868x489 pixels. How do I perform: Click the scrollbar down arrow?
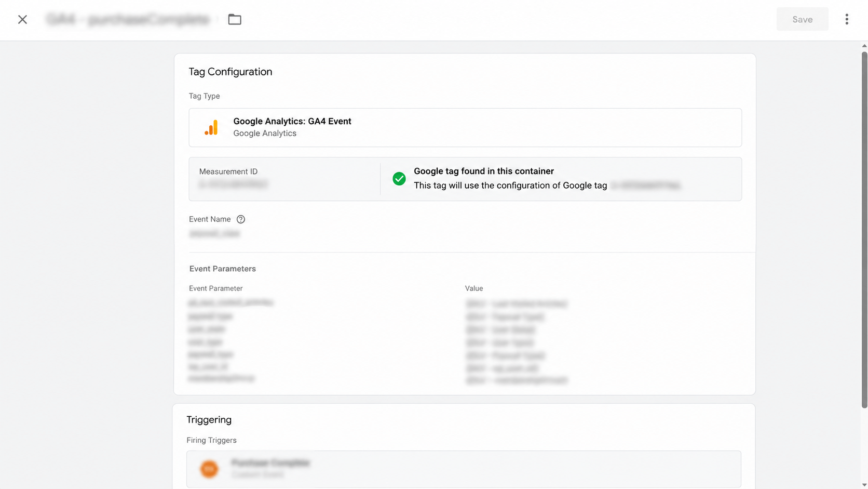(864, 485)
